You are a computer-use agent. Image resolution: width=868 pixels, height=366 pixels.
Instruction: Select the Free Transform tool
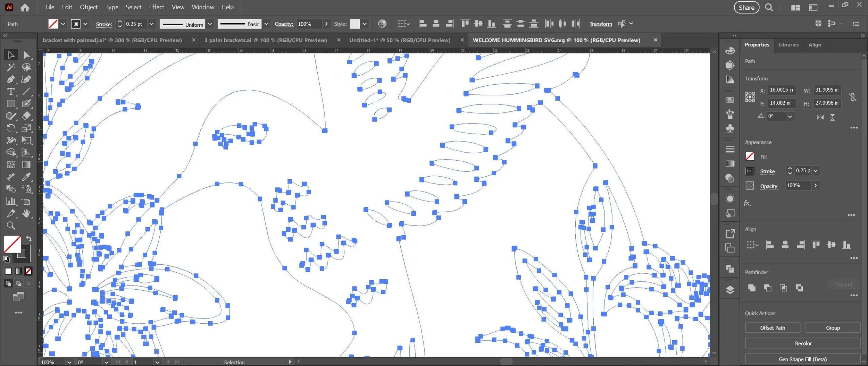click(26, 140)
